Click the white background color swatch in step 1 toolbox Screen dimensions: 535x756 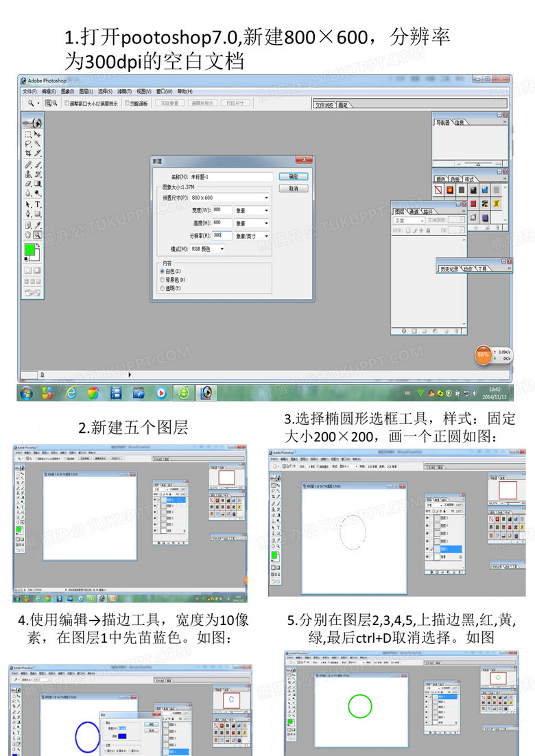(38, 258)
